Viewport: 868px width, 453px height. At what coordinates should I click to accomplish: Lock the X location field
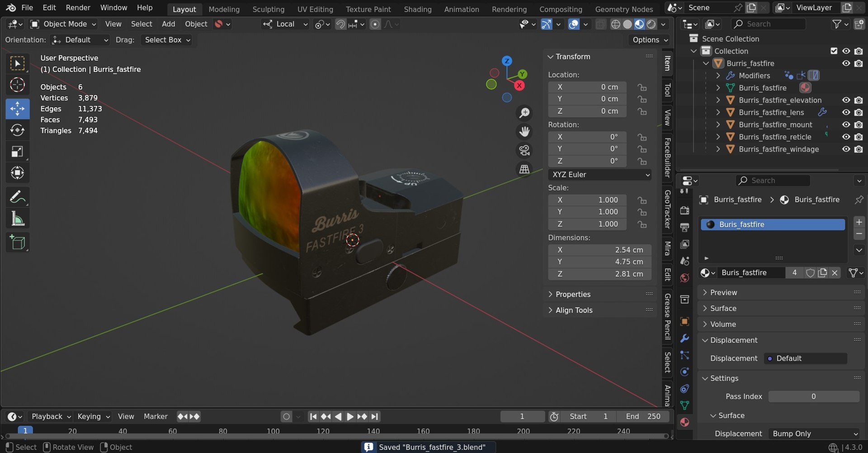[x=642, y=87]
